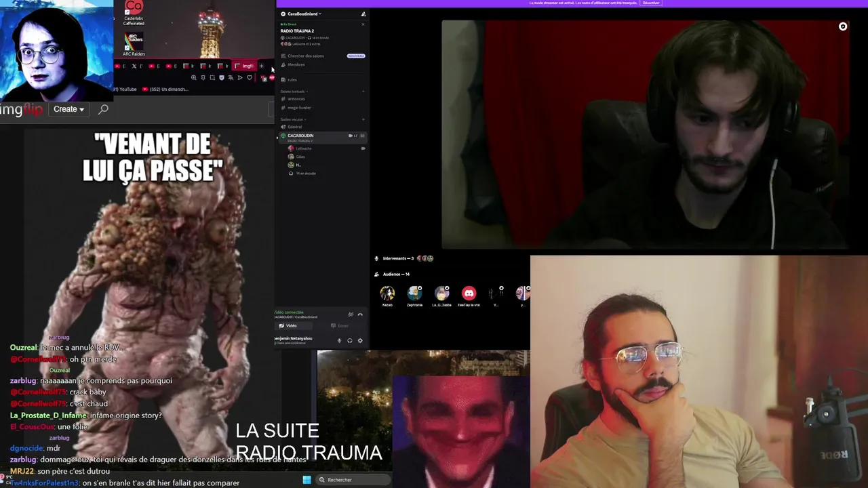The width and height of the screenshot is (868, 488).
Task: Add a channel to Salons vocaux
Action: [363, 119]
